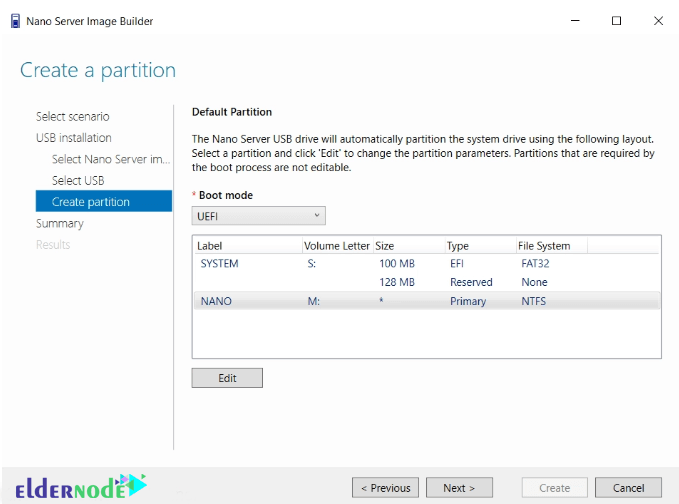Click the greyed-out Create button

(x=555, y=488)
